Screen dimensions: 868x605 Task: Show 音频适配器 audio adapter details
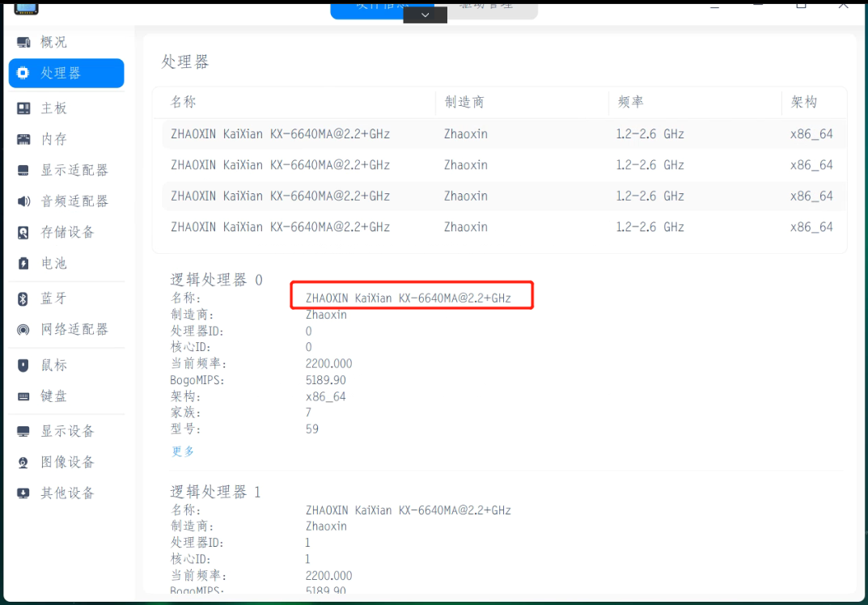click(x=66, y=201)
